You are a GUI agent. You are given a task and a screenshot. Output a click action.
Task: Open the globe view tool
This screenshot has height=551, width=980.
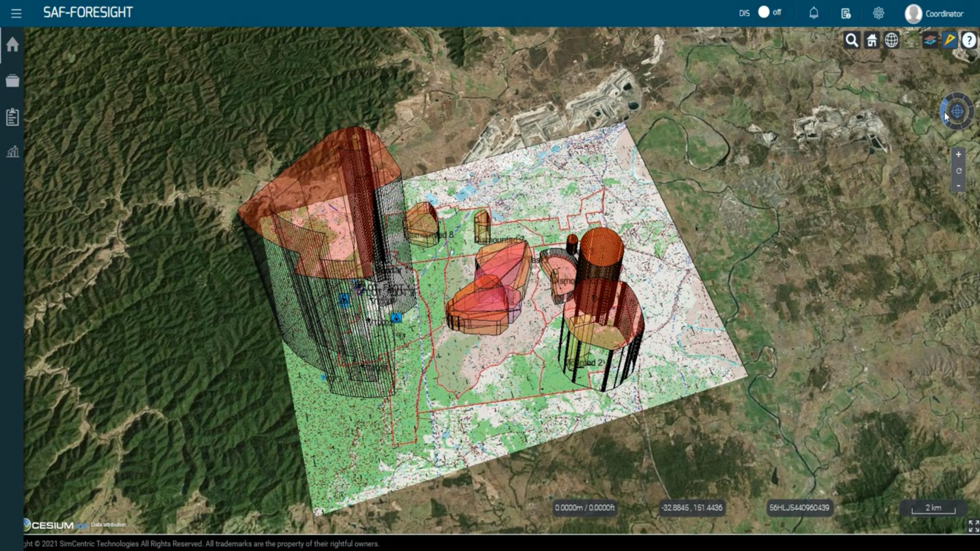click(x=892, y=40)
